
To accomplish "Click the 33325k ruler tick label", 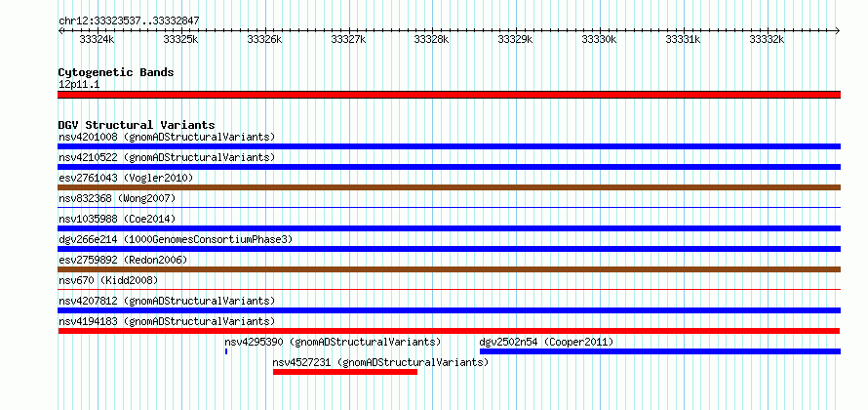I will (180, 39).
